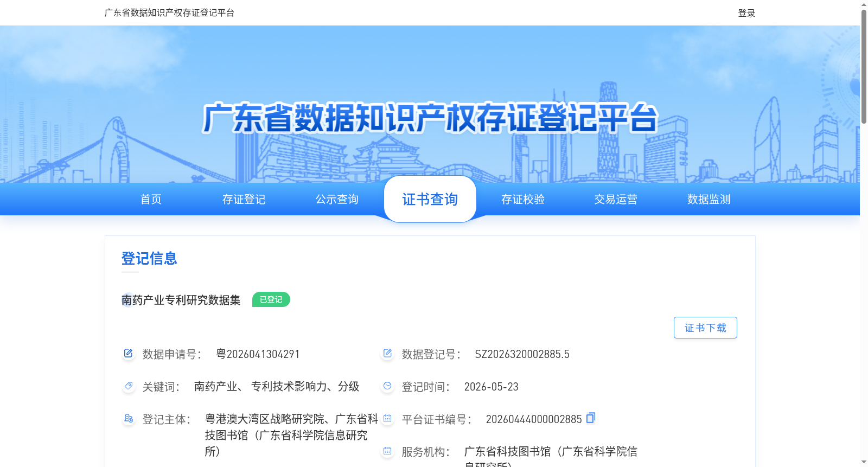The width and height of the screenshot is (868, 467).
Task: Navigate to the 交易运营 tab
Action: pyautogui.click(x=616, y=200)
